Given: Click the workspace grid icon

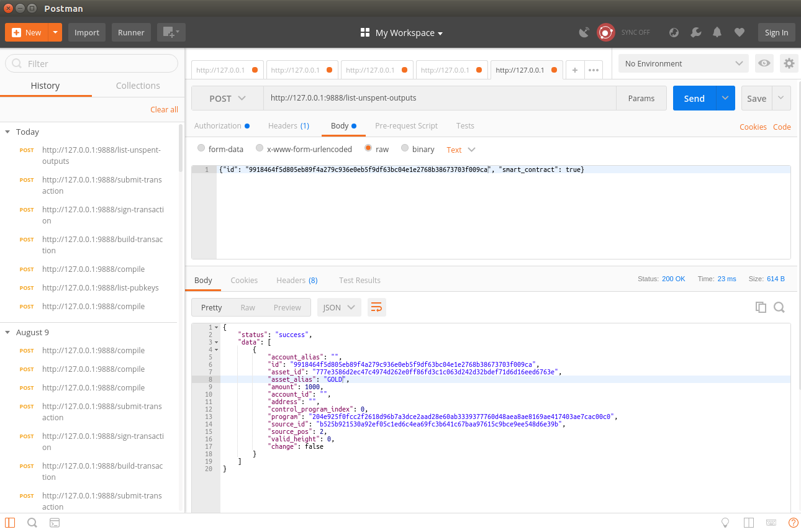Looking at the screenshot, I should (x=365, y=32).
